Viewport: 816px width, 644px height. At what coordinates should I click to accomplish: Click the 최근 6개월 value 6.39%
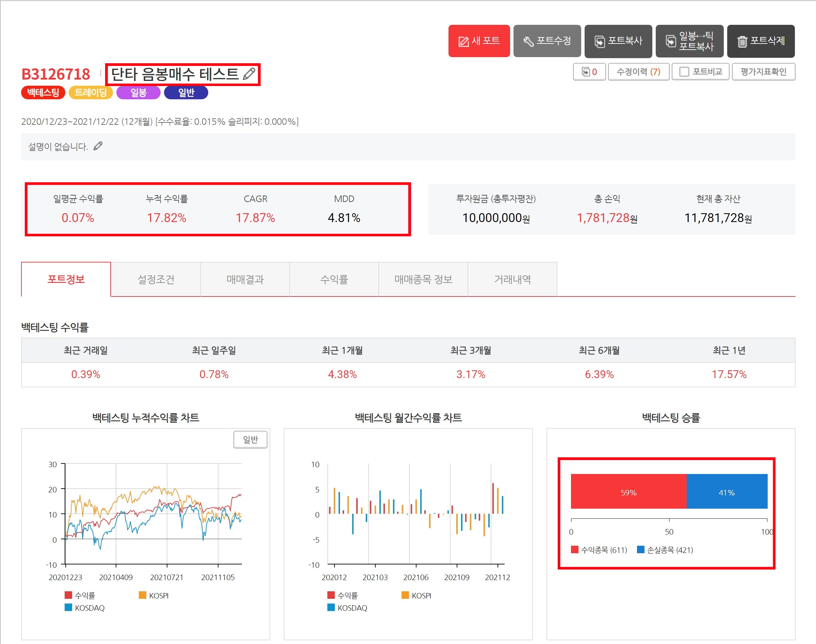tap(599, 374)
